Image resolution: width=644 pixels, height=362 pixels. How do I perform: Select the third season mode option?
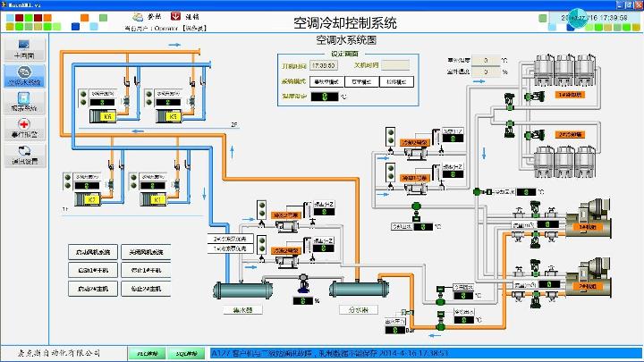pos(397,82)
